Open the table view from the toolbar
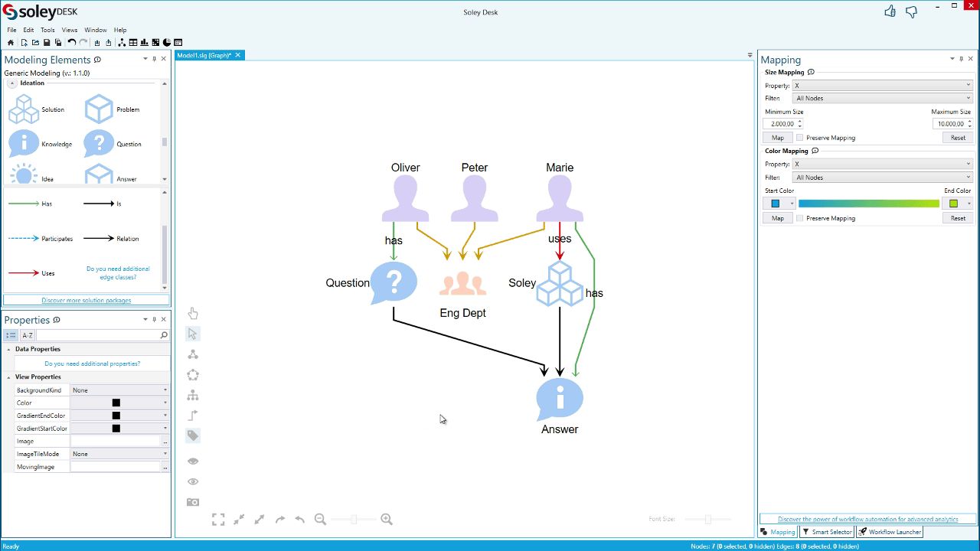Viewport: 980px width, 551px height. click(x=132, y=42)
